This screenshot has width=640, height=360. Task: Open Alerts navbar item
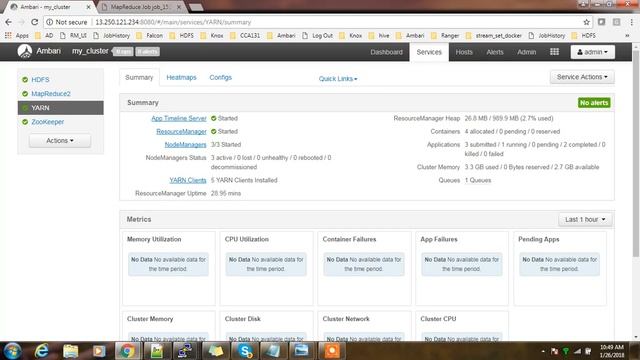pyautogui.click(x=495, y=52)
